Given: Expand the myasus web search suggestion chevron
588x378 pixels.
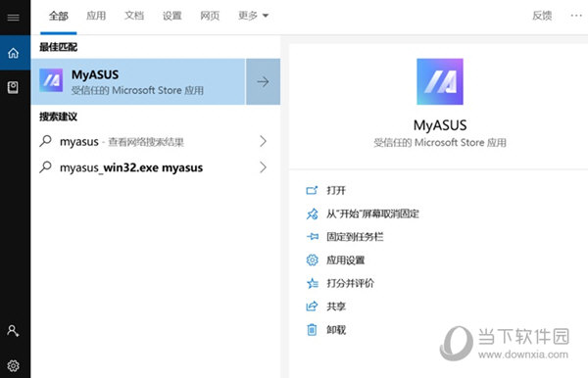Looking at the screenshot, I should pos(263,141).
